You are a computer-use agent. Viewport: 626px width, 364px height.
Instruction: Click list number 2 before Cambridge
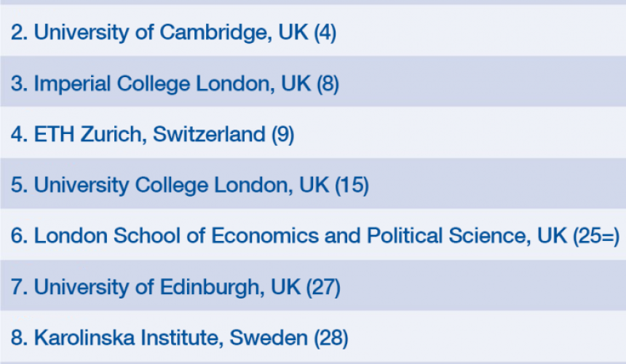[19, 32]
